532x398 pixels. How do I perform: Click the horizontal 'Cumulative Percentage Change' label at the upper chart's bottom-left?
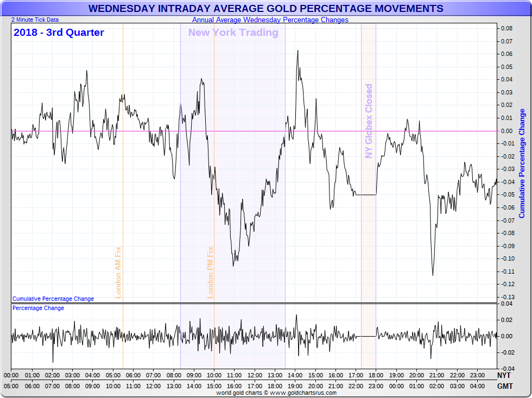pos(53,299)
